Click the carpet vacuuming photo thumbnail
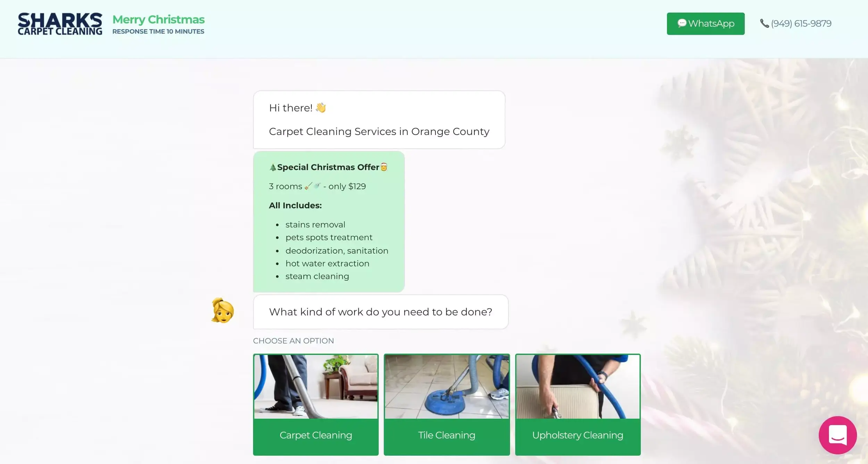The image size is (868, 464). (316, 386)
